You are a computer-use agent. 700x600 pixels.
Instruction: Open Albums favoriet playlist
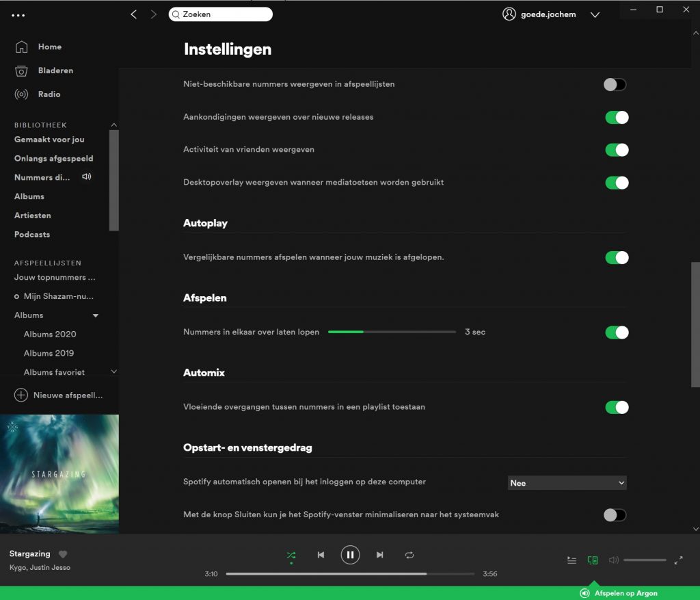tap(54, 372)
